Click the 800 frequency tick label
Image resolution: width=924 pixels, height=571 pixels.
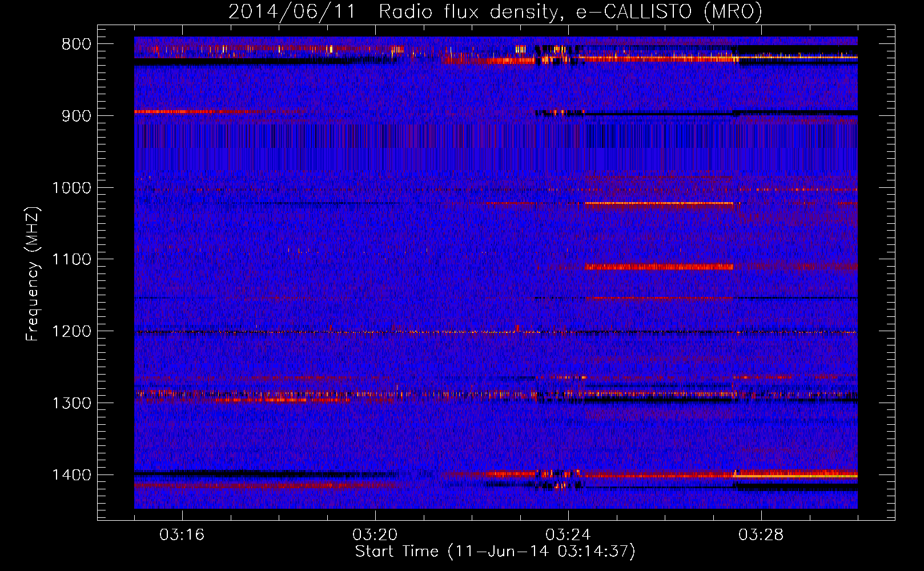[77, 45]
